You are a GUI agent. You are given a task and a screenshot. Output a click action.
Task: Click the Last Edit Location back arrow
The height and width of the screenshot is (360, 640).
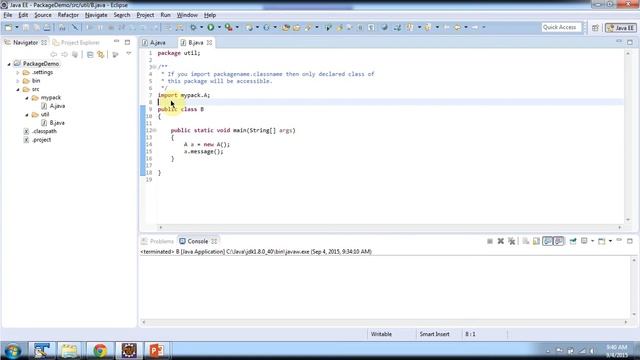[447, 27]
